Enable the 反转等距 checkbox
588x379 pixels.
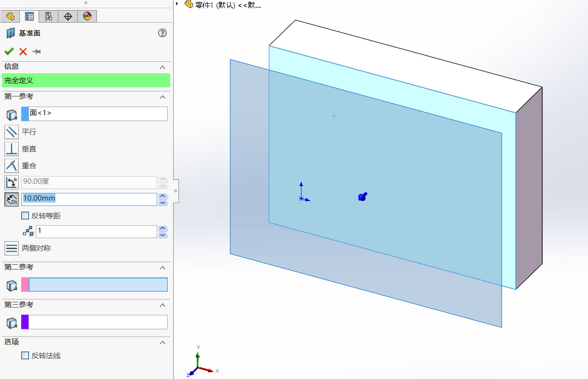[25, 216]
